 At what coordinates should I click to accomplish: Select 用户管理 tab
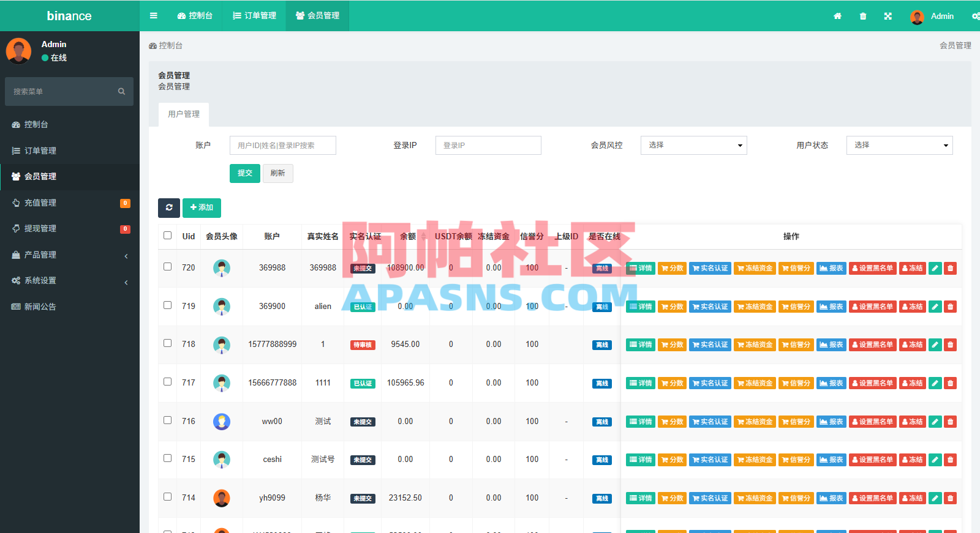[x=184, y=114]
